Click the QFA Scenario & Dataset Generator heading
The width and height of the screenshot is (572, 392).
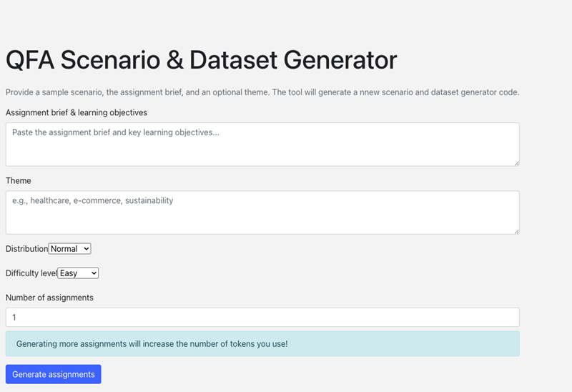pyautogui.click(x=202, y=60)
